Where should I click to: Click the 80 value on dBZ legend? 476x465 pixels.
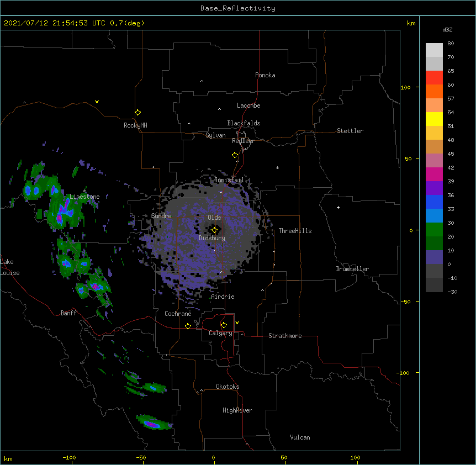(451, 44)
